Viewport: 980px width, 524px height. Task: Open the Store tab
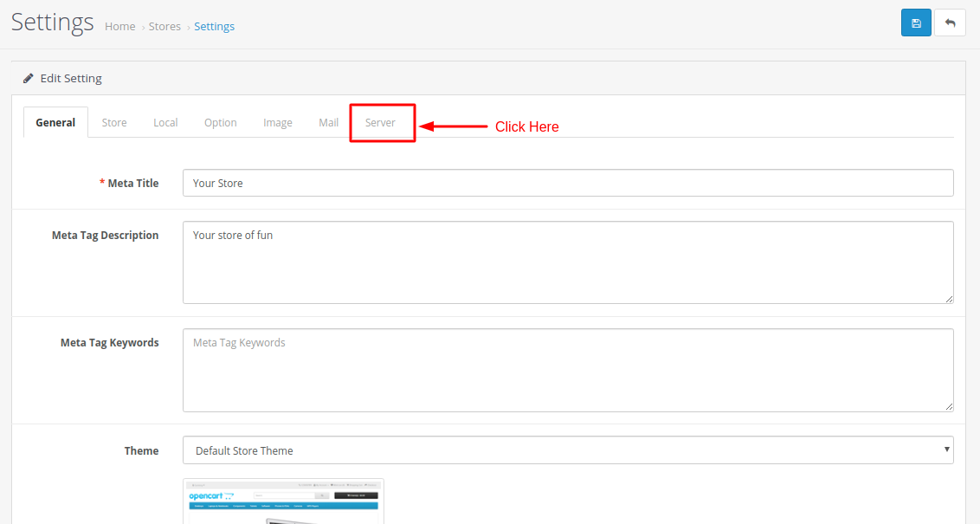point(114,123)
